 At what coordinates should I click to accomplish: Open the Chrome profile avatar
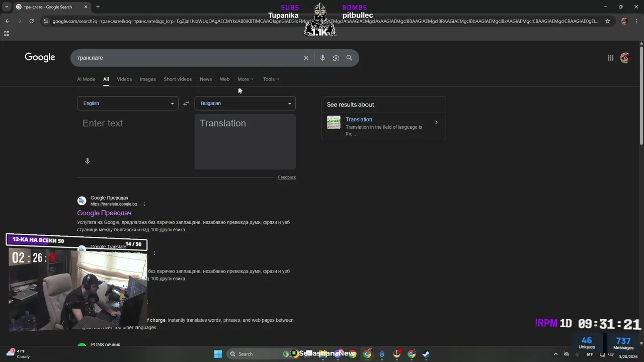[x=624, y=21]
